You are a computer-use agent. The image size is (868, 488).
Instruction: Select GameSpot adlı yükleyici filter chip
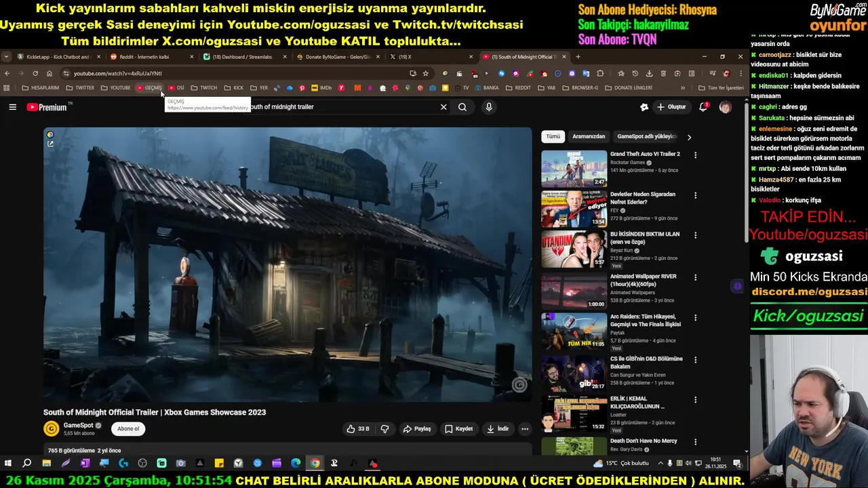tap(647, 136)
